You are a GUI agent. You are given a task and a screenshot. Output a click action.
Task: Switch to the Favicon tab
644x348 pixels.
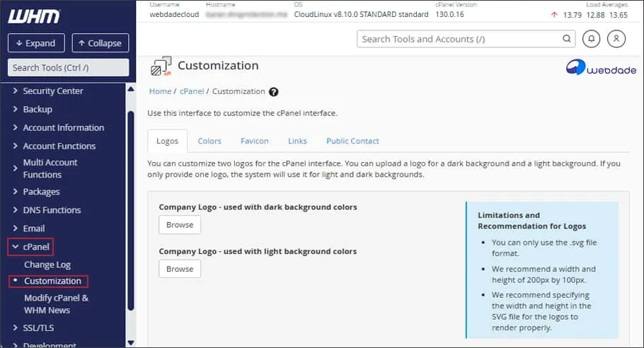(255, 141)
